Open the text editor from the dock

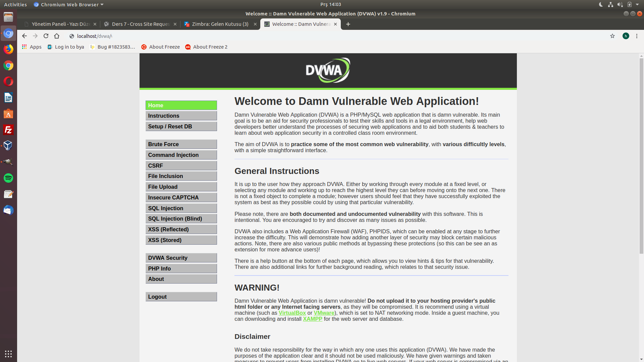pos(8,194)
